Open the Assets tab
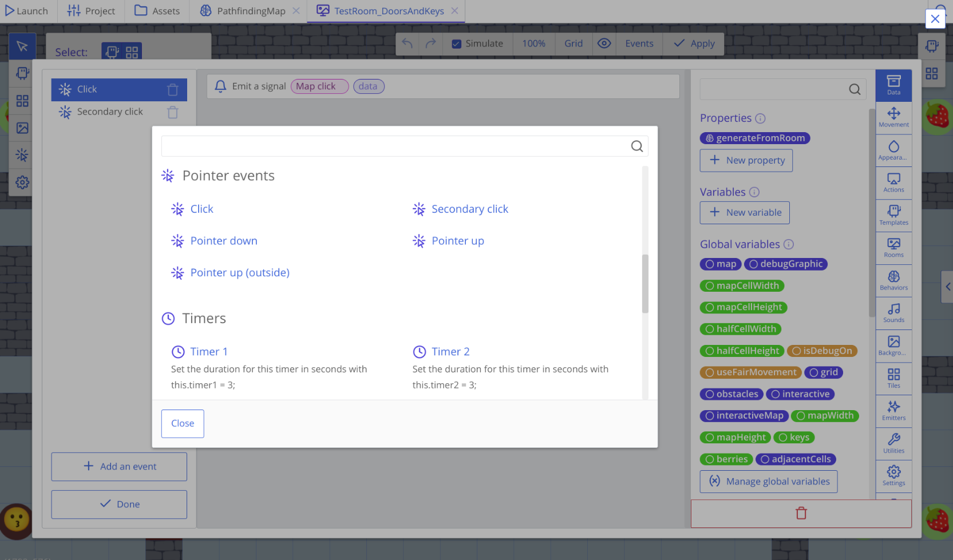Image resolution: width=953 pixels, height=560 pixels. point(157,11)
